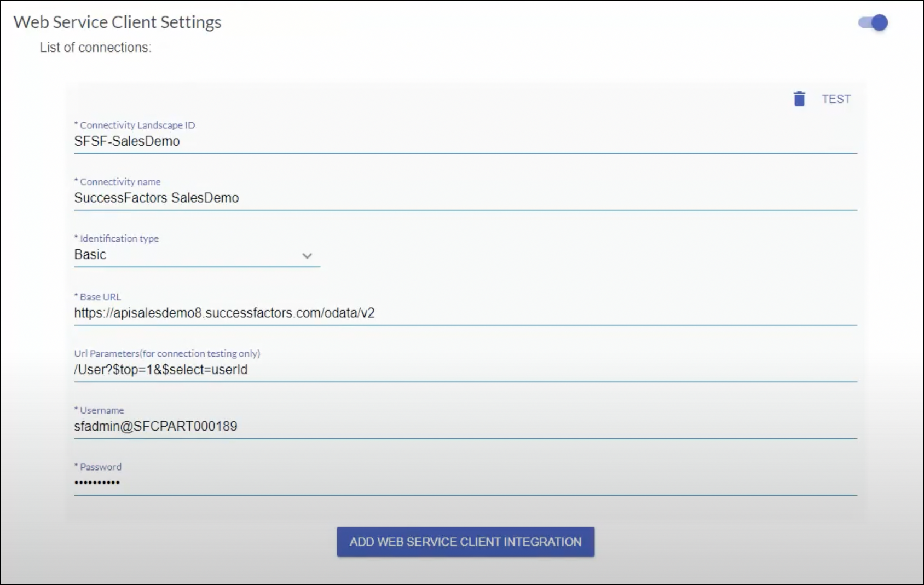This screenshot has height=585, width=924.
Task: Select the Url Parameters input field
Action: (465, 370)
